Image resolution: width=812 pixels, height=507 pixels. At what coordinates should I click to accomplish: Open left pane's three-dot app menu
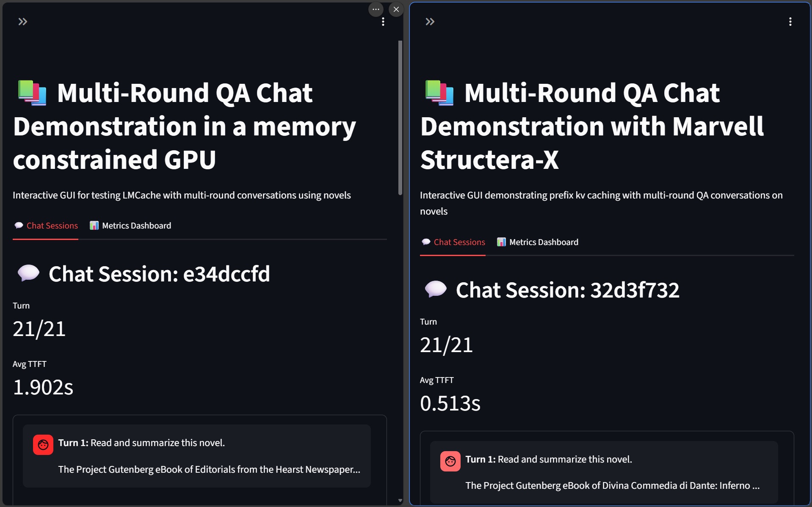point(383,22)
